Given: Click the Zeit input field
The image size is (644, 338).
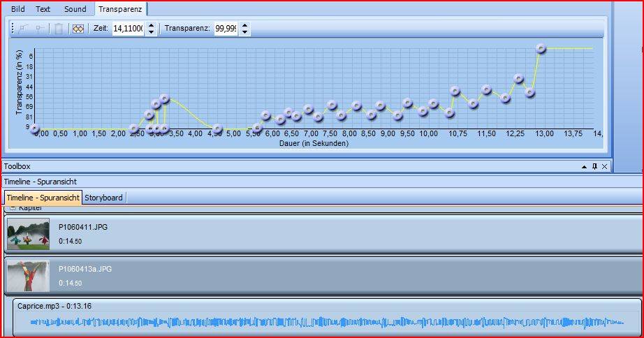Looking at the screenshot, I should tap(127, 29).
